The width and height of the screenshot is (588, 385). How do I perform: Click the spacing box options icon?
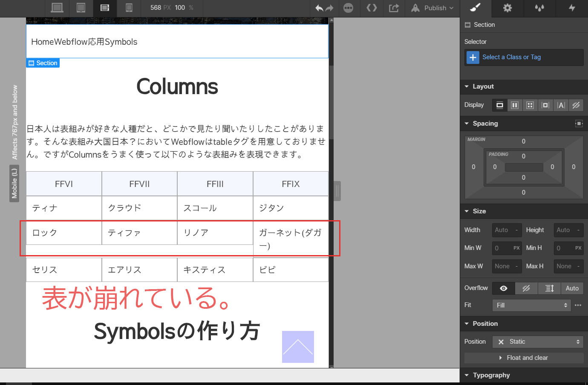click(x=579, y=124)
